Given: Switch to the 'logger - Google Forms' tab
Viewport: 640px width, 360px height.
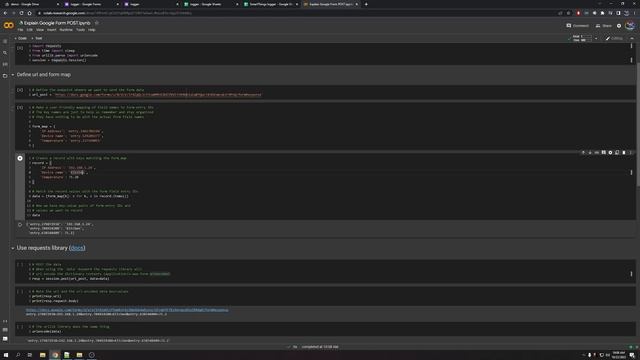Looking at the screenshot, I should point(91,4).
